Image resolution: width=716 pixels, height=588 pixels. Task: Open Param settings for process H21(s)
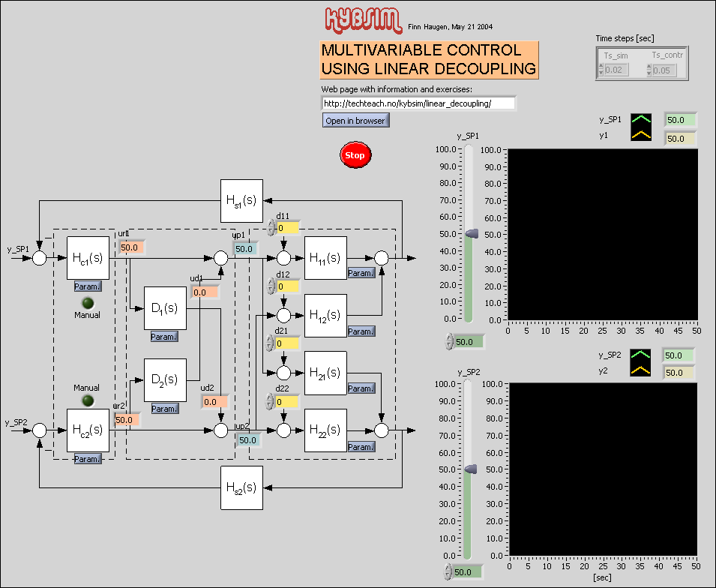point(361,388)
